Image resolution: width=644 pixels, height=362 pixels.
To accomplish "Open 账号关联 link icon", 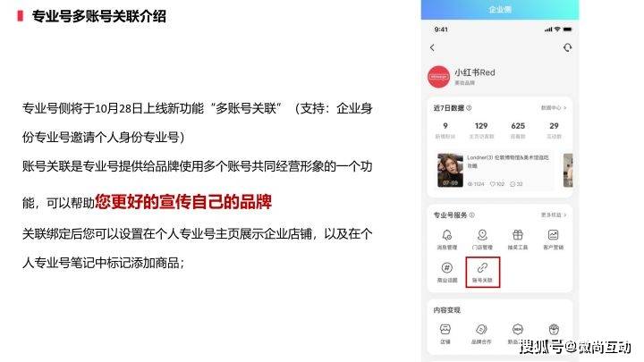I will 482,268.
